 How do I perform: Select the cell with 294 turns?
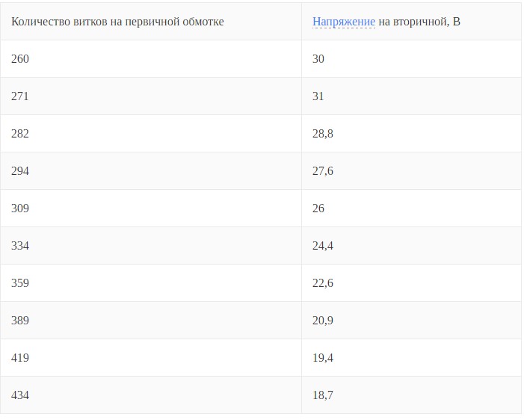20,171
